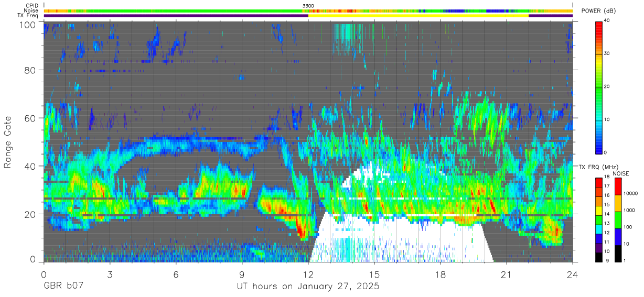This screenshot has width=644, height=297.
Task: Click the Noise row label at the top left
Action: (31, 10)
